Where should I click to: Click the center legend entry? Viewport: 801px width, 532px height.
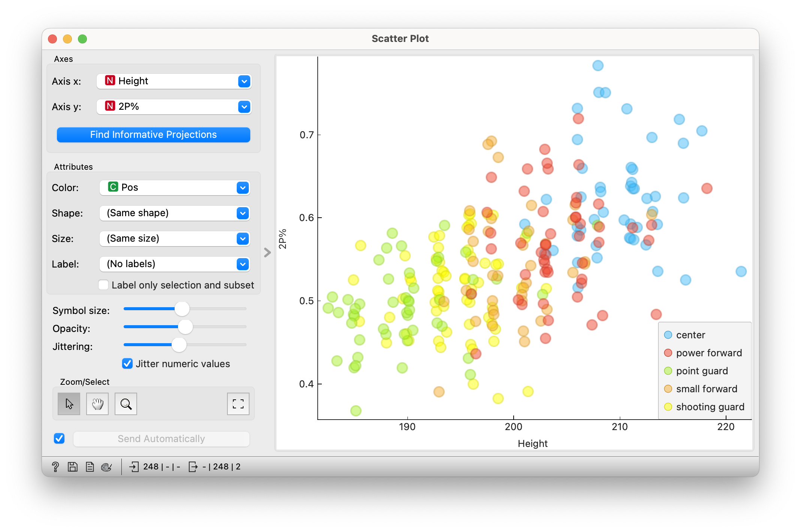(684, 335)
